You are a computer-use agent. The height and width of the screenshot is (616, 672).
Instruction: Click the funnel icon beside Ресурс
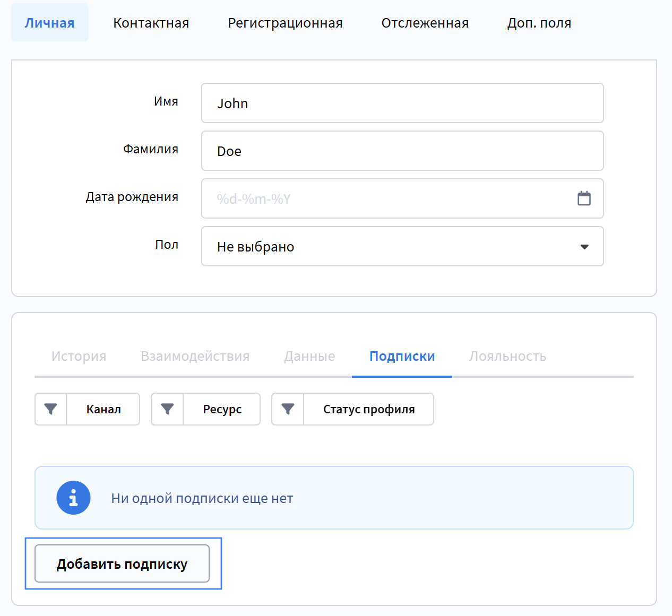167,409
